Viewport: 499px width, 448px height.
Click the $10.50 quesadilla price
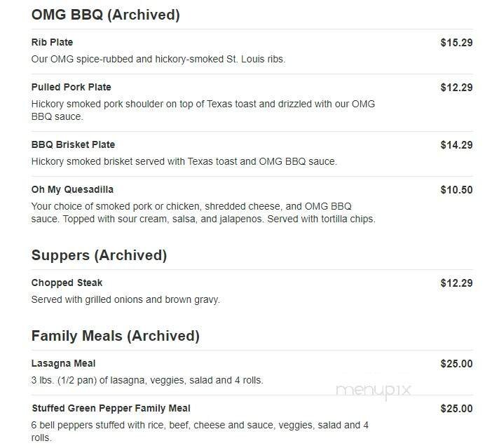456,190
